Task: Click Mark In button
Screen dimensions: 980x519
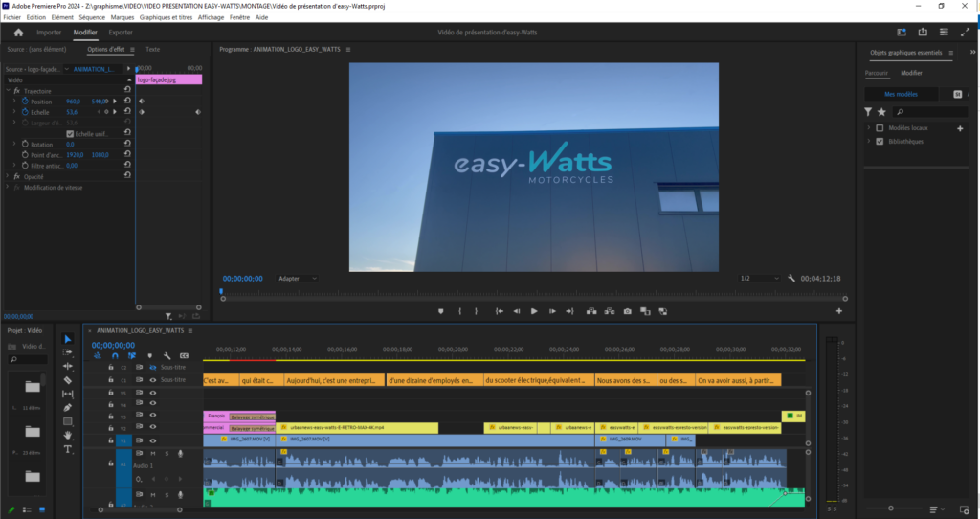Action: [x=460, y=311]
